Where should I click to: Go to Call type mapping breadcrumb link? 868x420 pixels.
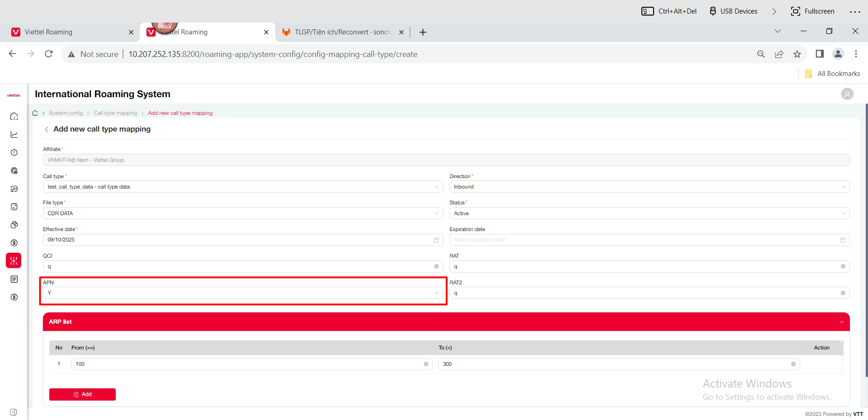pyautogui.click(x=115, y=113)
